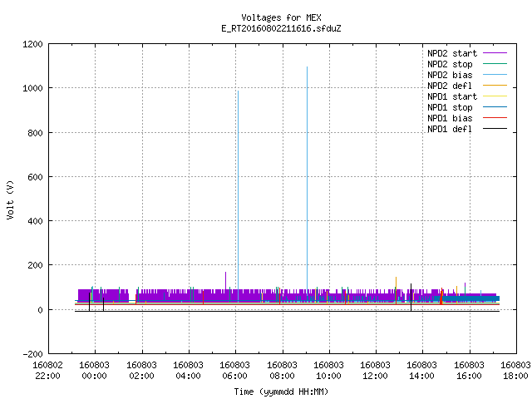Click the black NPD1 defl legend line
Viewport: 532px width, 399px height.
495,129
